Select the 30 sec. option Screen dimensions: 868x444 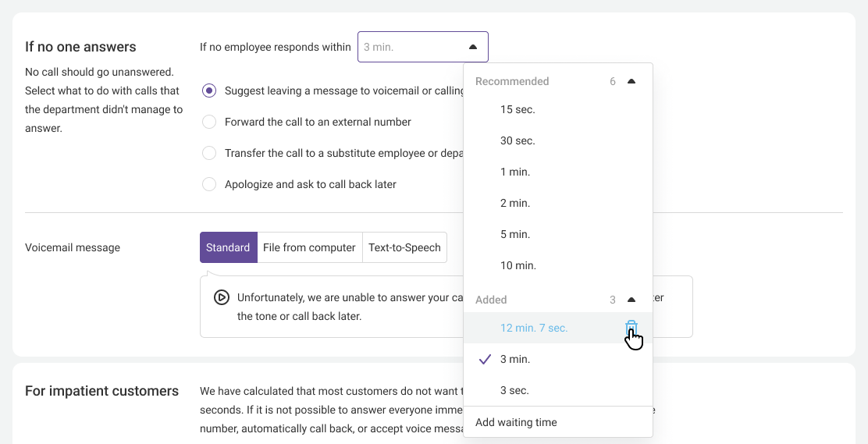(x=518, y=140)
